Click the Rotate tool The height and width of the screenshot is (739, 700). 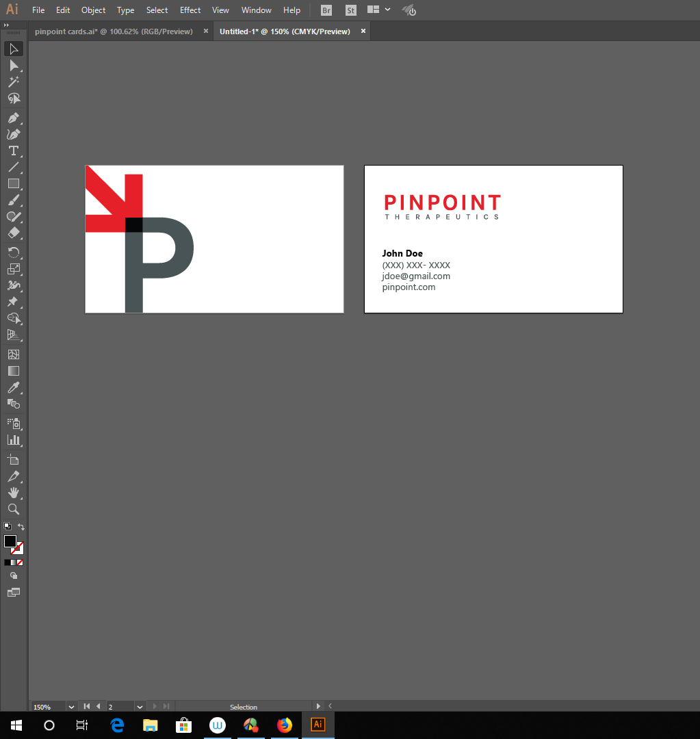point(13,252)
